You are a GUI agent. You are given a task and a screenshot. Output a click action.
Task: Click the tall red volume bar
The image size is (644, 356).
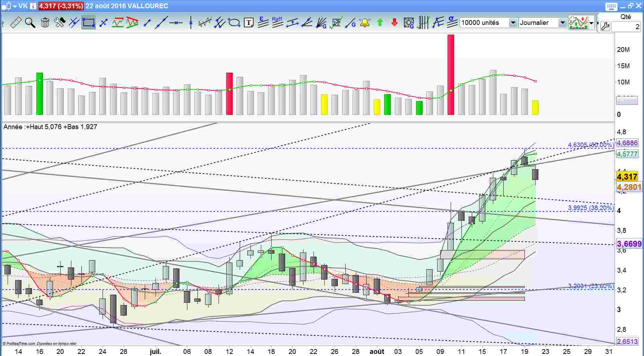click(451, 74)
